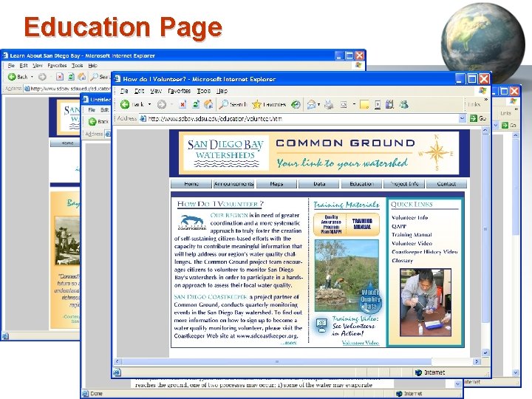Refresh the Volunteer page
Viewport: 532px width, 399px height.
coord(196,104)
